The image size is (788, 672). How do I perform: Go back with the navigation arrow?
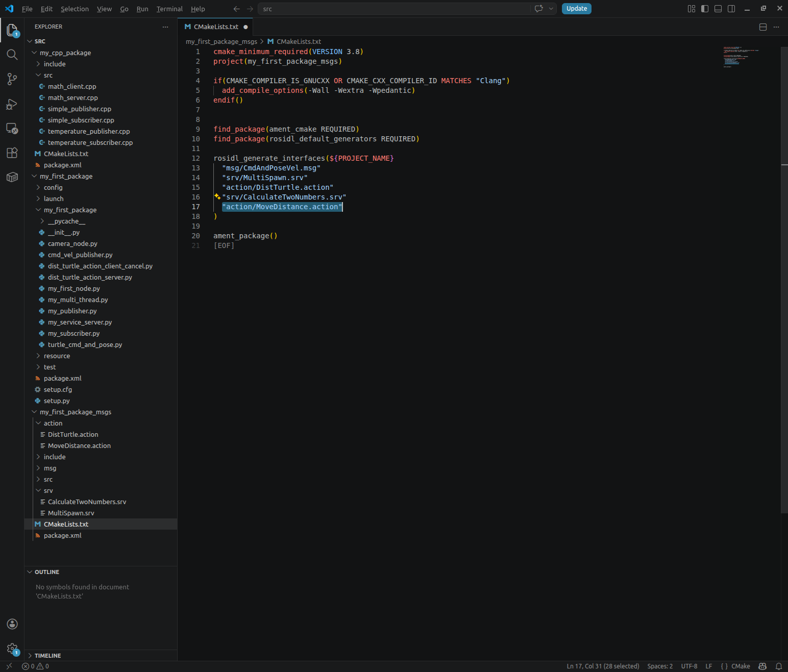point(236,9)
